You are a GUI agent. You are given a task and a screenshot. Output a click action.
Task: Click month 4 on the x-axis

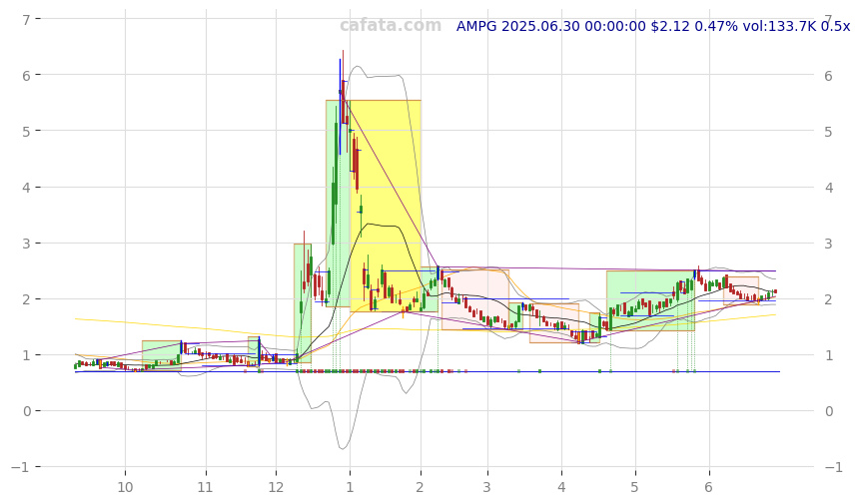(x=561, y=488)
